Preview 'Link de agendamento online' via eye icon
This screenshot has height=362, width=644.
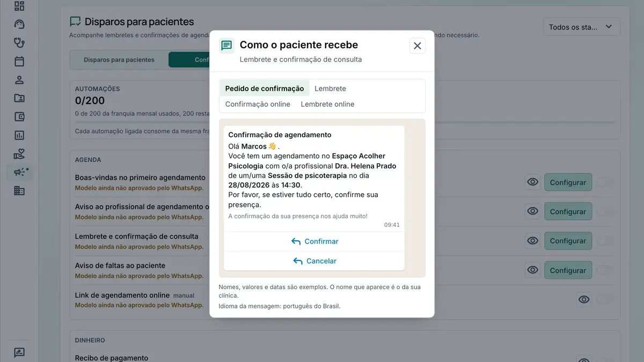584,299
